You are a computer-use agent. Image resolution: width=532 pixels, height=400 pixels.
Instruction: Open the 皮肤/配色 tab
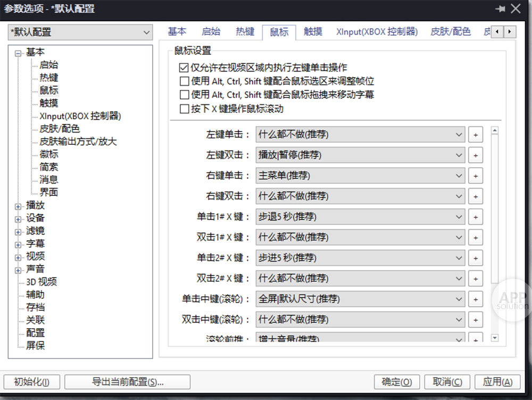point(450,31)
